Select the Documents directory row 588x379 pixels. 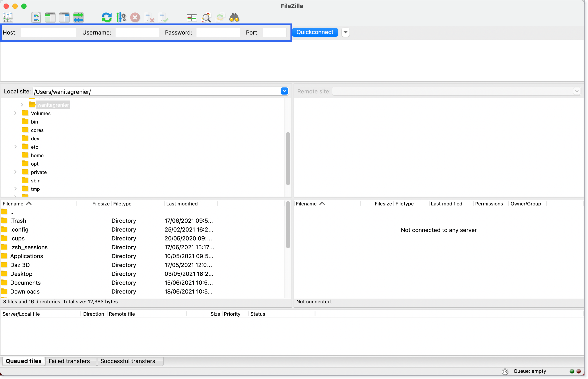pos(142,283)
